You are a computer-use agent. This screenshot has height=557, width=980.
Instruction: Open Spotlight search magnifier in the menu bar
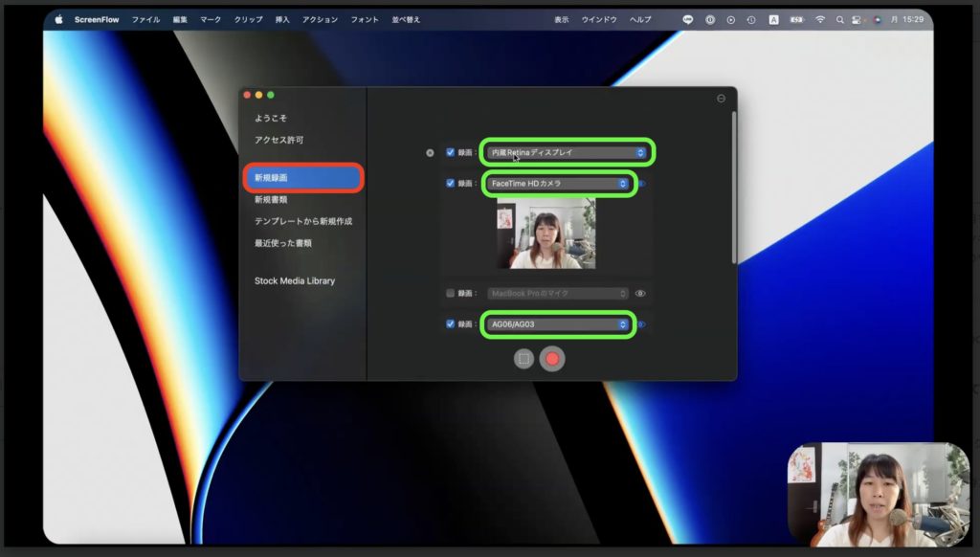click(840, 19)
